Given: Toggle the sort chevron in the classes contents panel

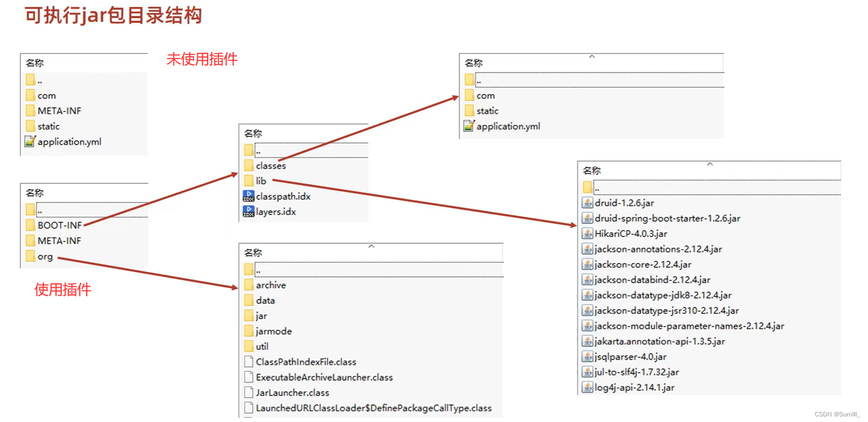Looking at the screenshot, I should pos(591,57).
